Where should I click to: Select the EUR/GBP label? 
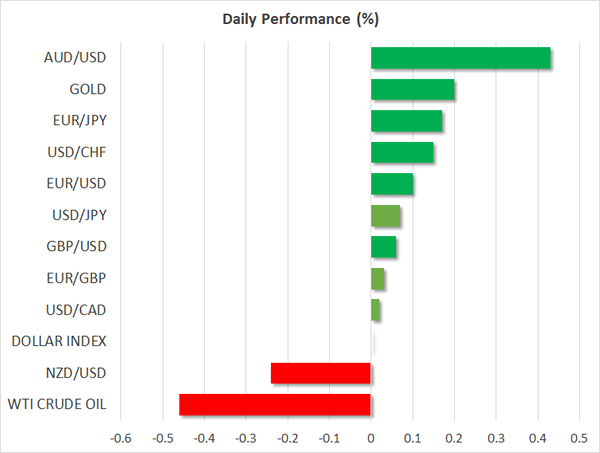coord(78,278)
